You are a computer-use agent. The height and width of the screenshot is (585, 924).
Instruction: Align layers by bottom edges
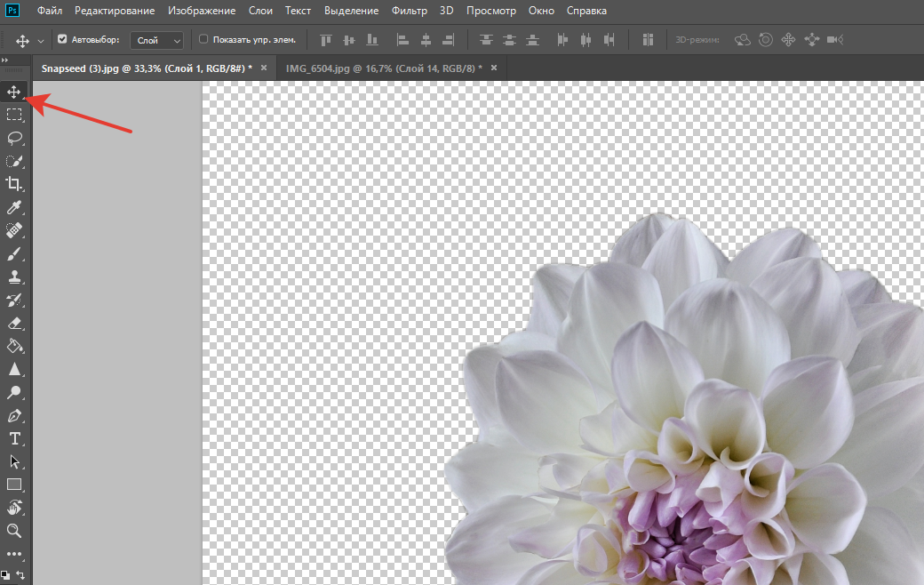click(372, 40)
